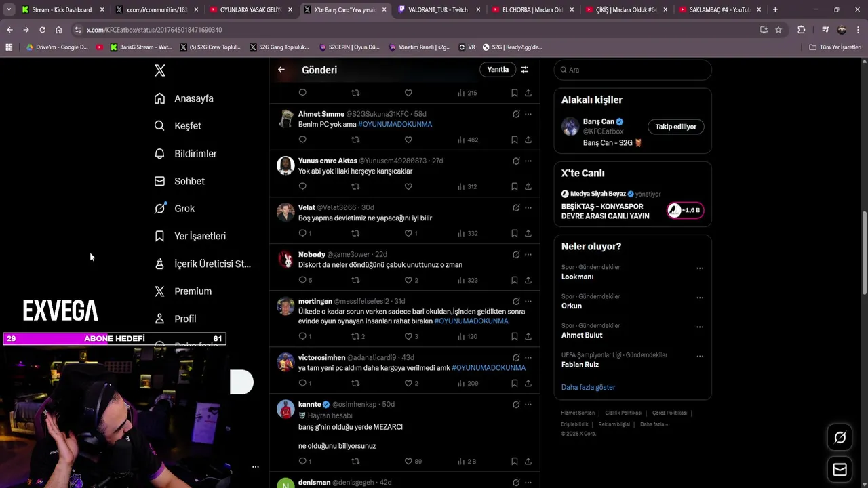
Task: View analytics for Yunus emre Aktas reply
Action: pyautogui.click(x=468, y=186)
